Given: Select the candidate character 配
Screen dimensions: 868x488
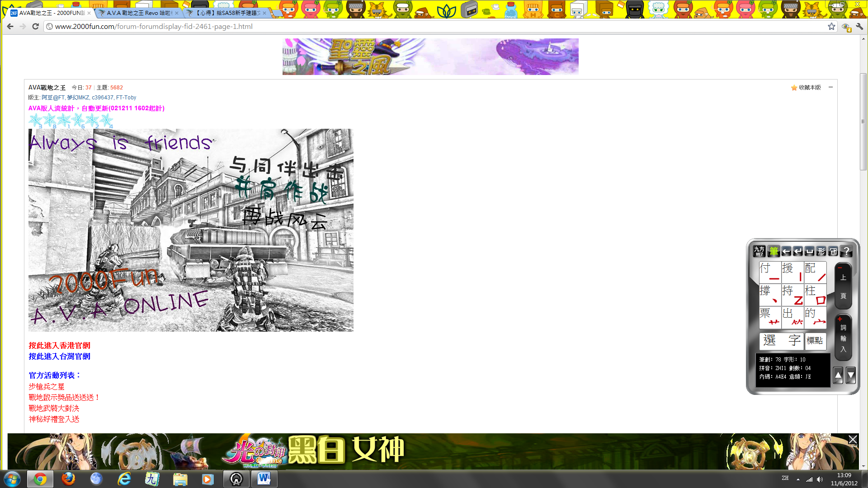Looking at the screenshot, I should [815, 272].
